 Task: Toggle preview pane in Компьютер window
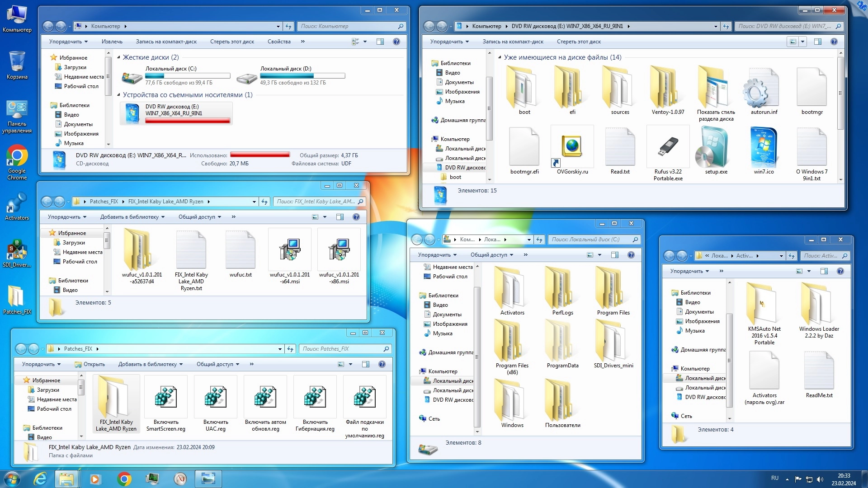380,42
